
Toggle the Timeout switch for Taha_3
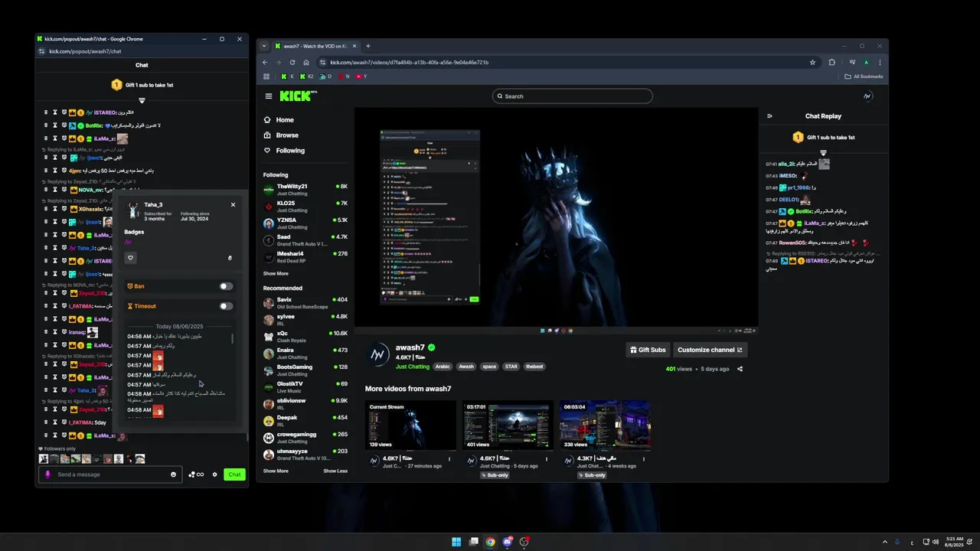[x=226, y=306]
